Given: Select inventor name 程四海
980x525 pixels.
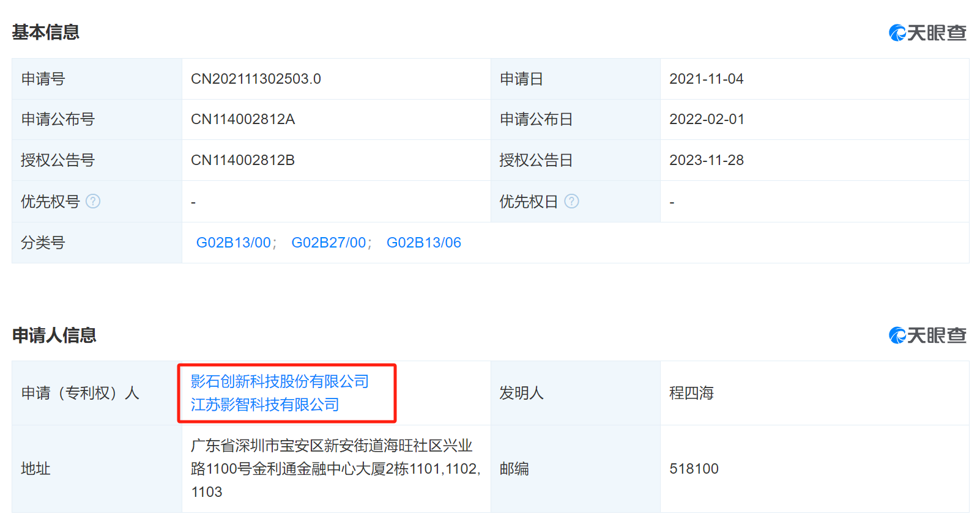Looking at the screenshot, I should tap(691, 393).
